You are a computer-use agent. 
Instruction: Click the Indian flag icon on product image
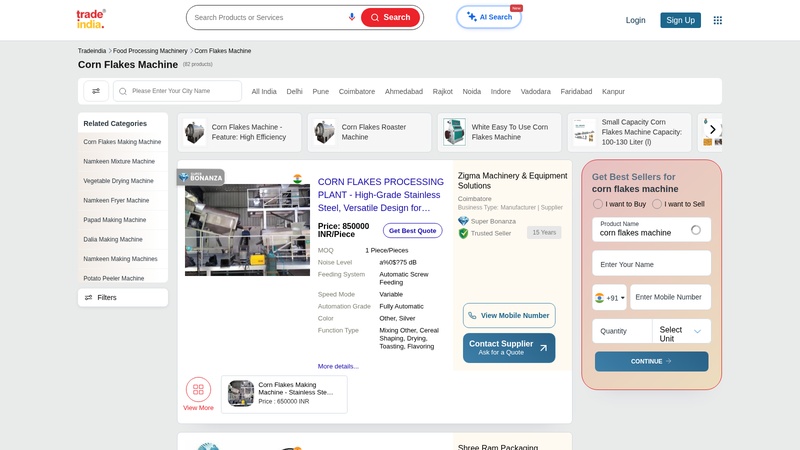click(297, 179)
